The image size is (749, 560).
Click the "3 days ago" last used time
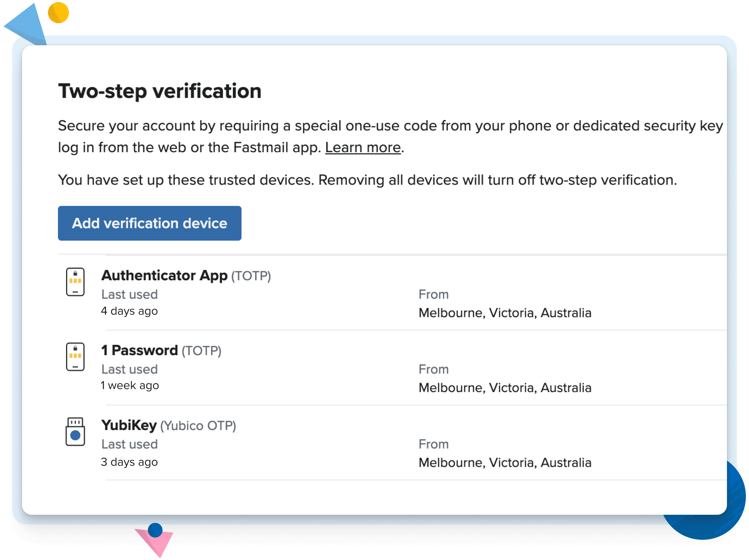[129, 462]
